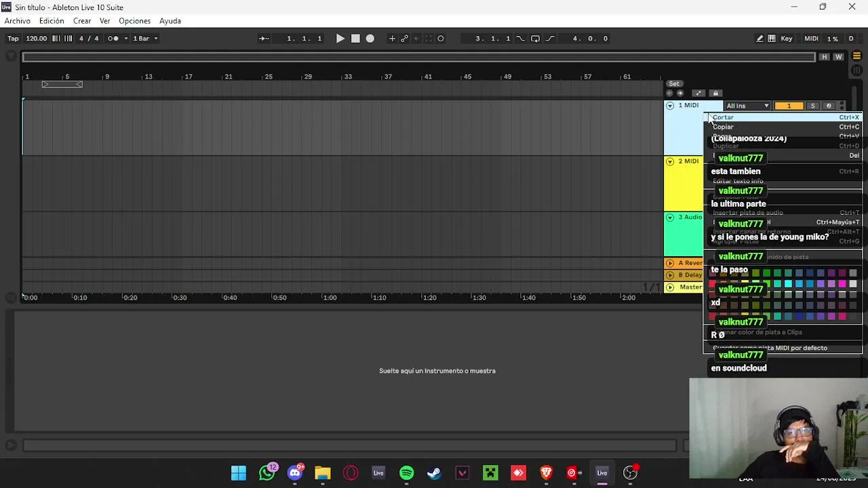This screenshot has height=488, width=868.
Task: Click the tempo nudge down icon
Action: point(56,39)
